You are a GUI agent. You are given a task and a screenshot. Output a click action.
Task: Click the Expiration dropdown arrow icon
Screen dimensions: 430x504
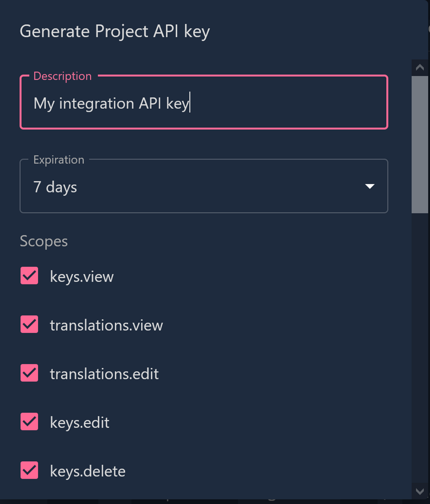point(370,187)
